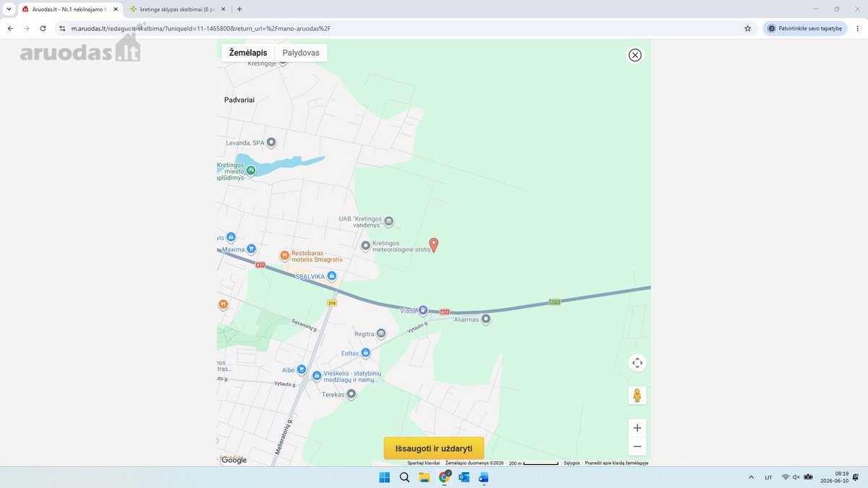The height and width of the screenshot is (488, 868).
Task: Open File Explorer from taskbar
Action: 425,477
